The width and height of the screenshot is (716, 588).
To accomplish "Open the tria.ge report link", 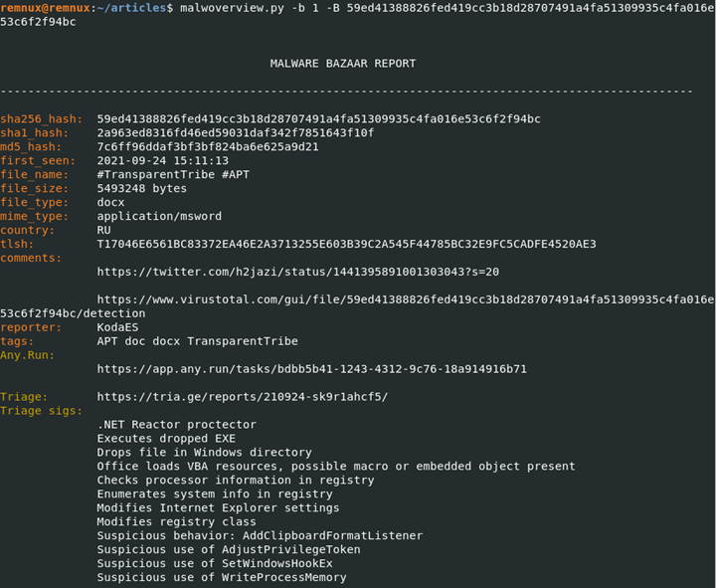I will click(x=242, y=397).
